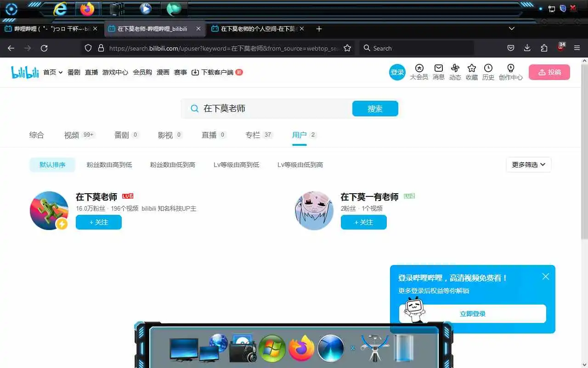This screenshot has width=588, height=368.
Task: Click avatar of 在下莫老师
Action: point(49,211)
